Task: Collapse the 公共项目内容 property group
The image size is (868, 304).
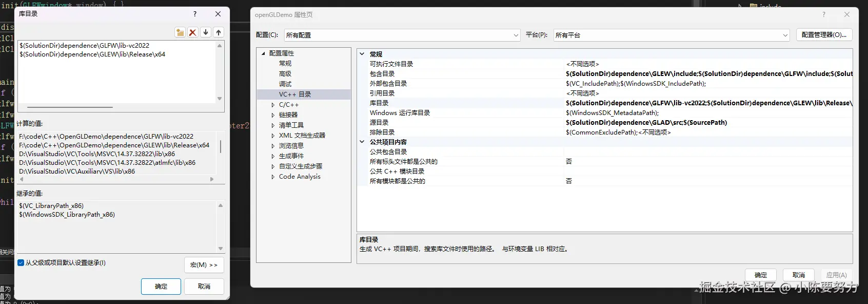Action: 362,142
